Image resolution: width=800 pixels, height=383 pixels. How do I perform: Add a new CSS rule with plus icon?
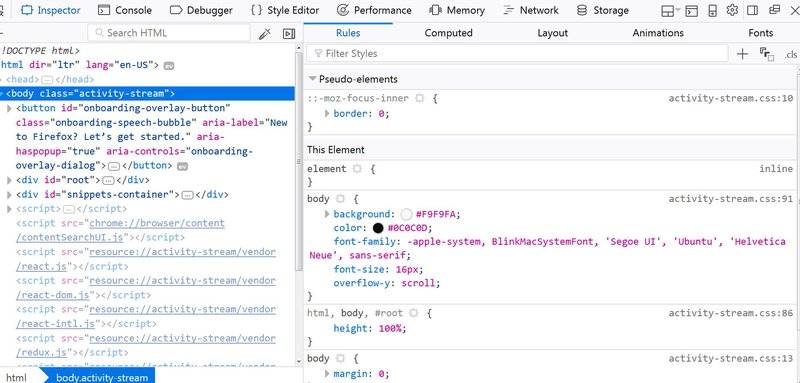742,54
